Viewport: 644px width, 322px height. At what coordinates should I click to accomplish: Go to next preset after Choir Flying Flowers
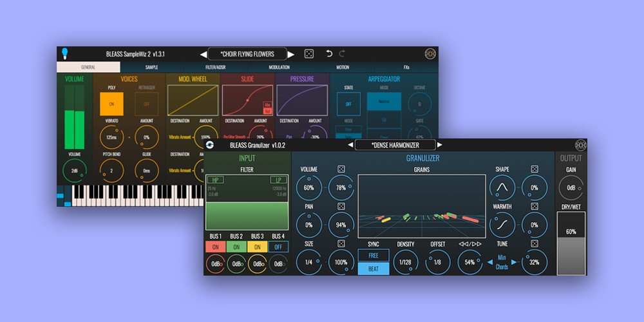point(291,55)
